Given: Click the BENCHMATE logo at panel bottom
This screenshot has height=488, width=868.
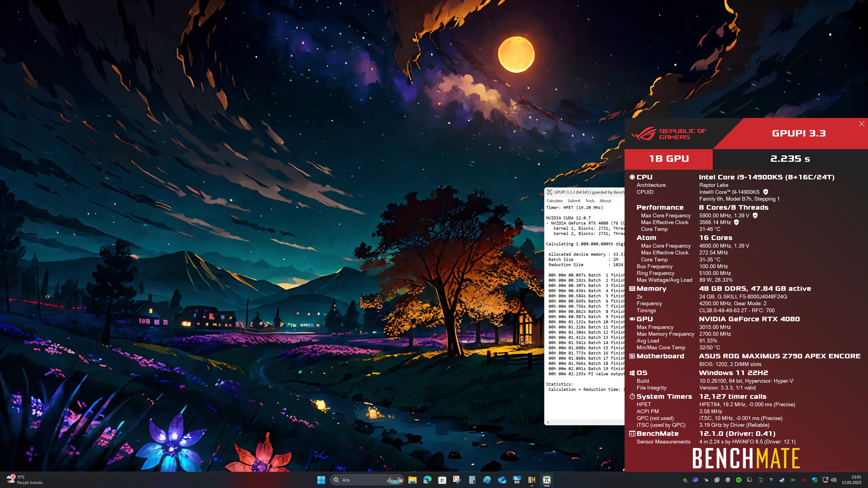Looking at the screenshot, I should click(x=746, y=458).
